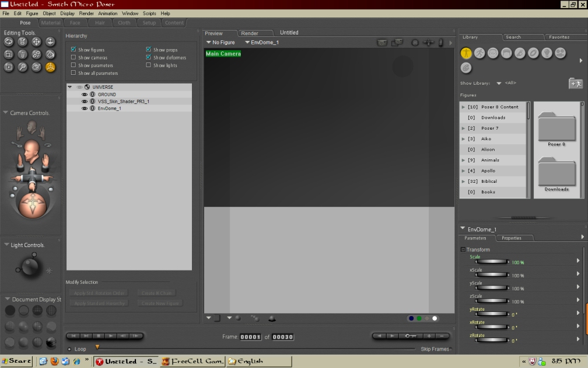Switch to the Properties tab

click(512, 238)
